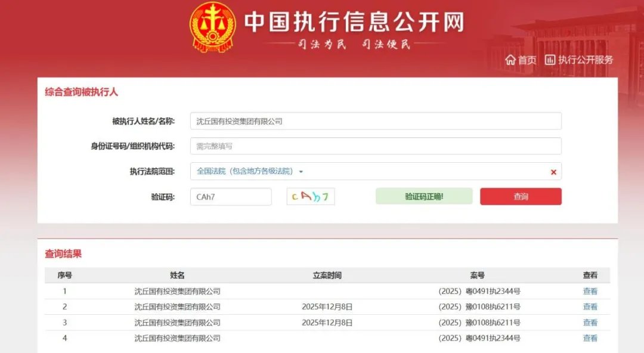The height and width of the screenshot is (353, 644).
Task: Click the red 查询 button
Action: pyautogui.click(x=521, y=196)
